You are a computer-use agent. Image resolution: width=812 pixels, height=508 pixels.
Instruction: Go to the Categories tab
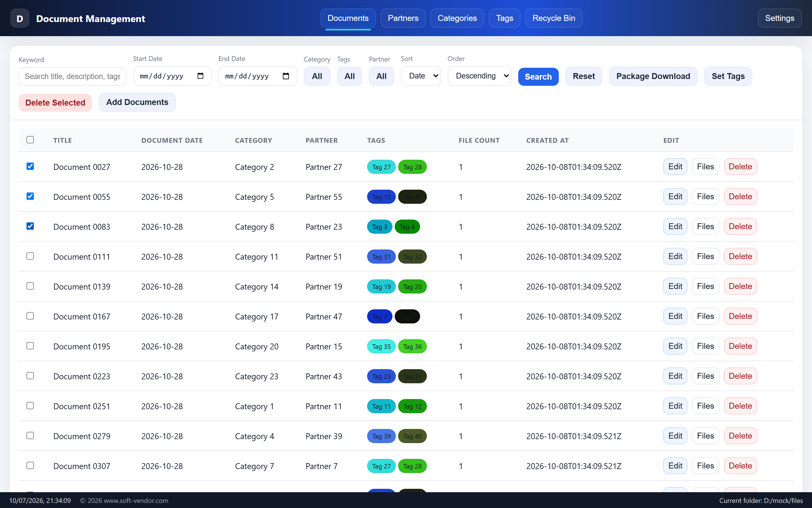(457, 18)
